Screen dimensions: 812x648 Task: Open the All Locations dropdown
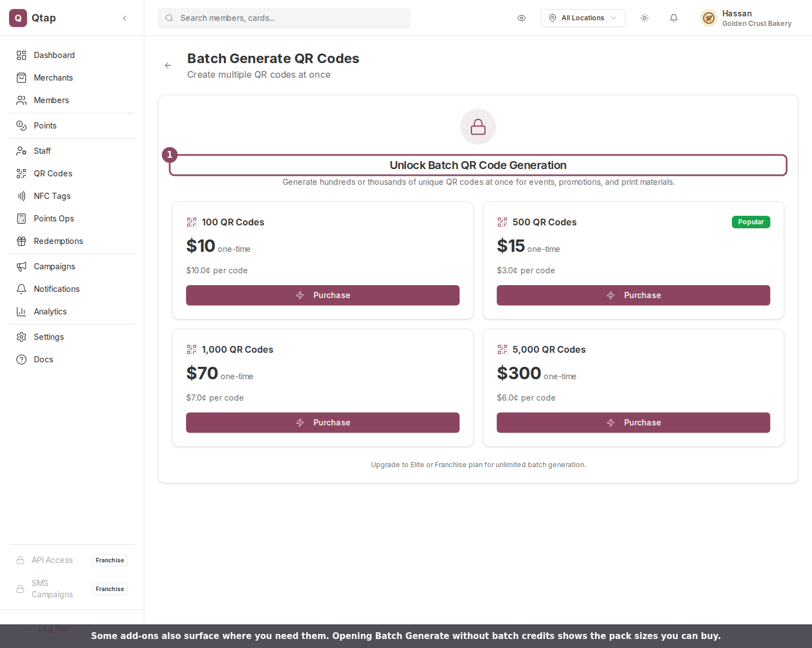point(583,18)
